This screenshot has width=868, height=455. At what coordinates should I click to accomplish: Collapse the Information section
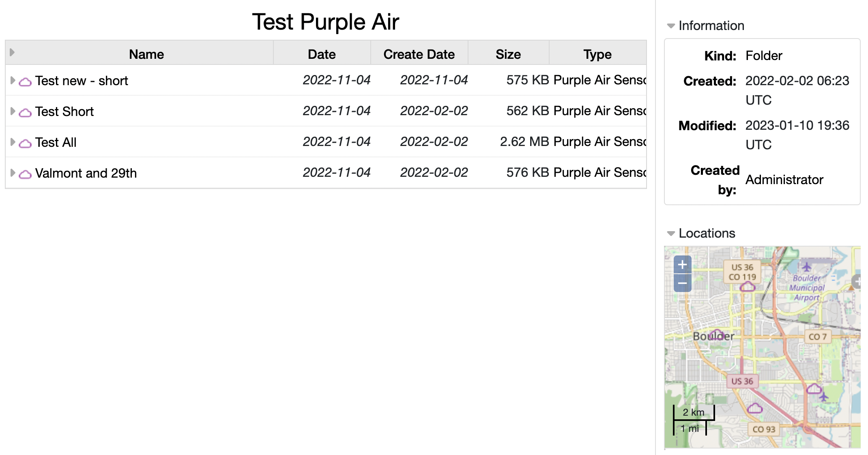(671, 26)
